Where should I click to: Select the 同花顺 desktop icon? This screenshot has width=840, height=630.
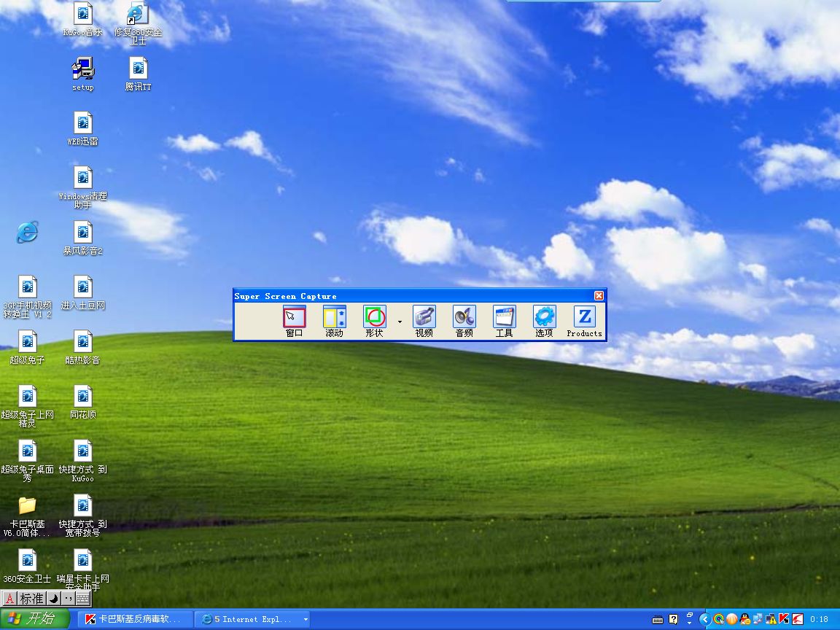tap(82, 402)
